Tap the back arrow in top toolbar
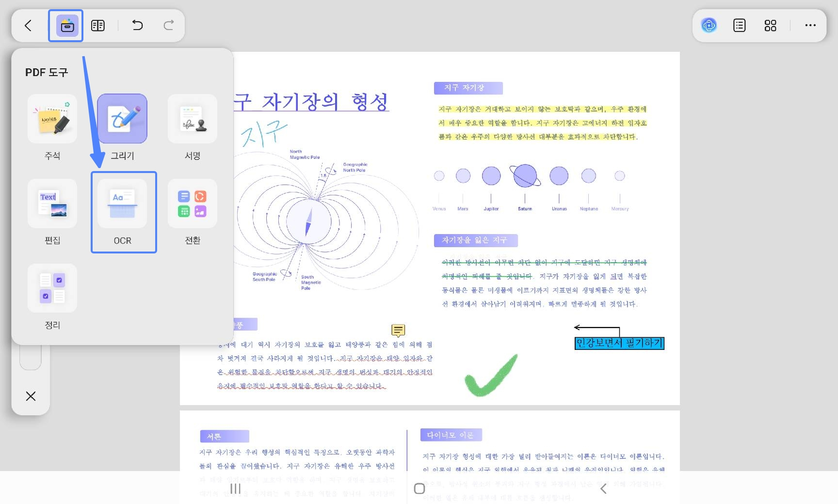 28,25
